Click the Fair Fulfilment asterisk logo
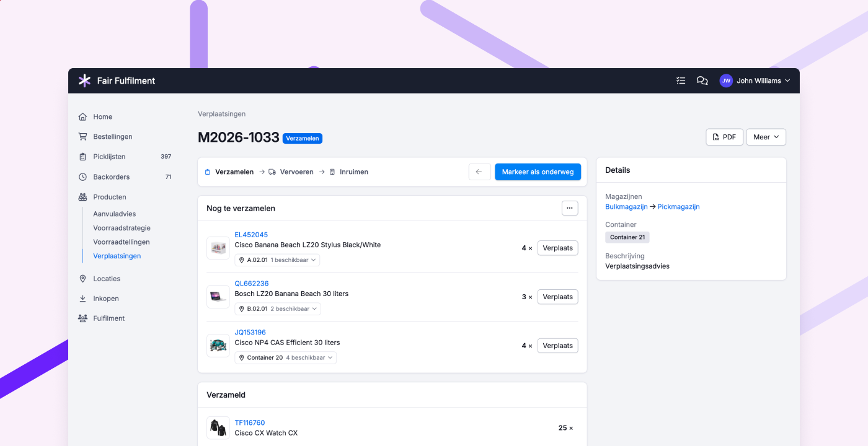This screenshot has height=446, width=868. 84,81
